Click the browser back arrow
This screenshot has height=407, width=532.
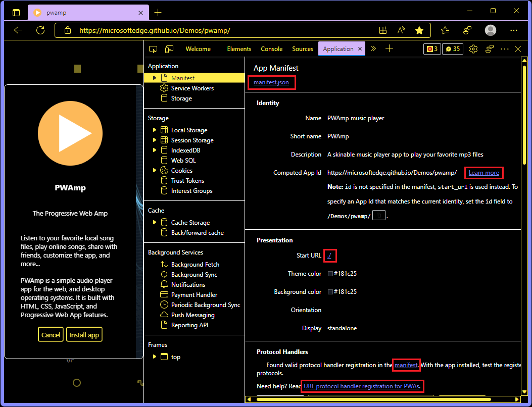(18, 30)
